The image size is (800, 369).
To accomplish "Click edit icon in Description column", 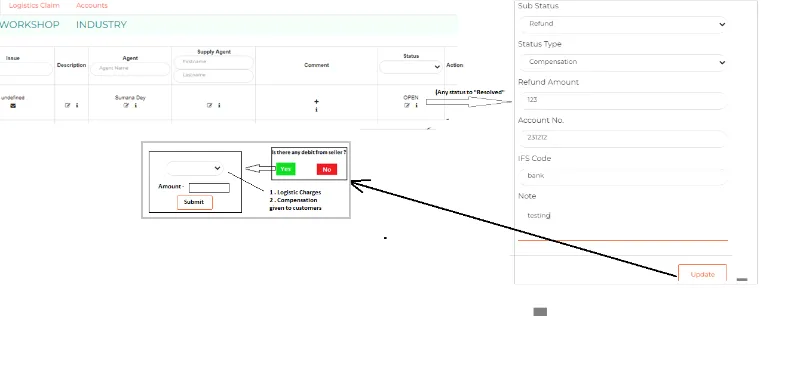I will (x=67, y=105).
